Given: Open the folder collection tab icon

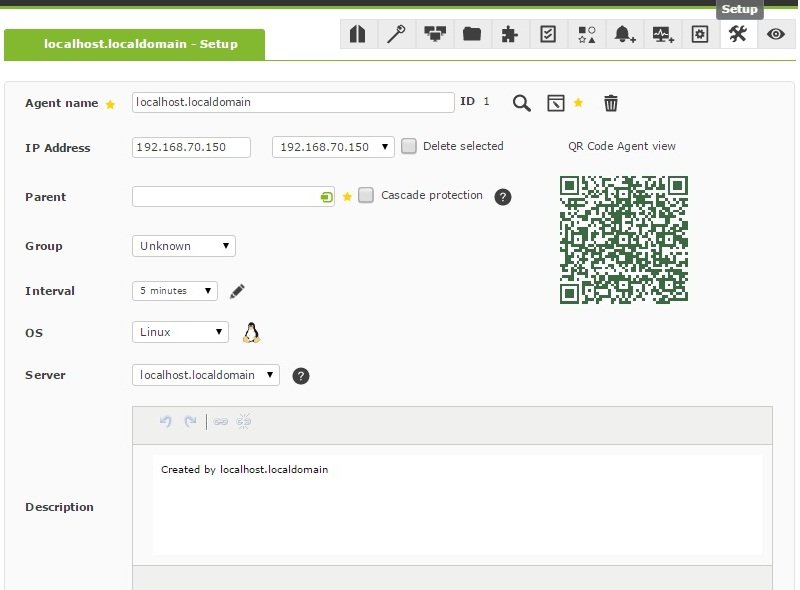Looking at the screenshot, I should coord(472,34).
